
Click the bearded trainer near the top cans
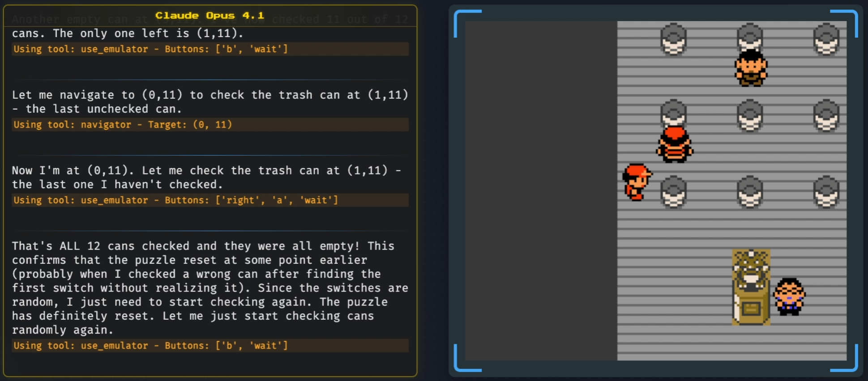(751, 68)
